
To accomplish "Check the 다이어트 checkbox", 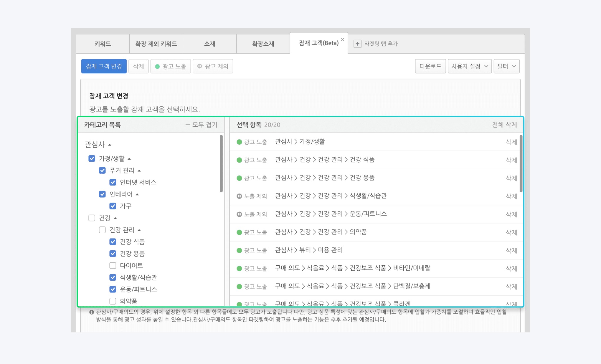I will [x=113, y=265].
